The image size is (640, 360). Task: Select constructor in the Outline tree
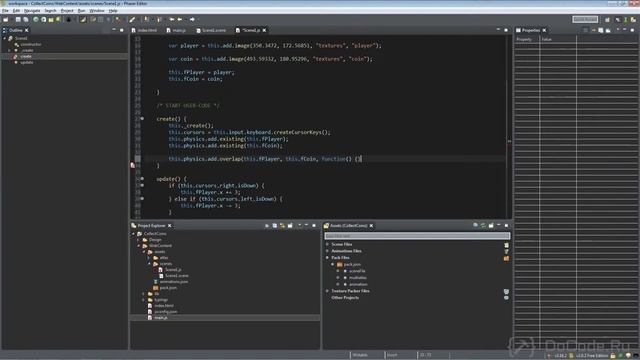31,44
